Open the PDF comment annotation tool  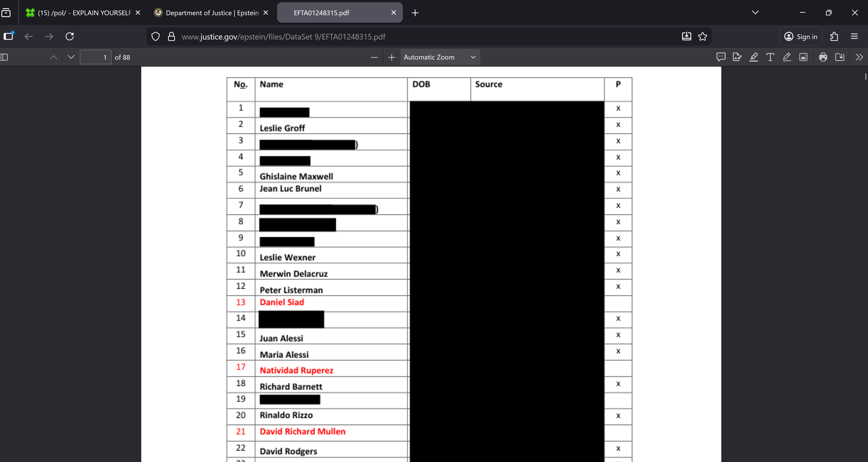pos(721,57)
